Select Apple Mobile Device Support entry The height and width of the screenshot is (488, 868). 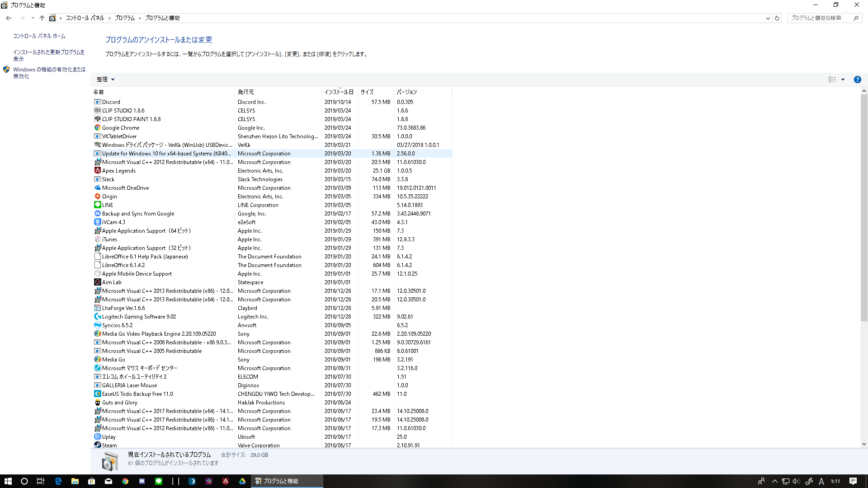(x=272, y=274)
